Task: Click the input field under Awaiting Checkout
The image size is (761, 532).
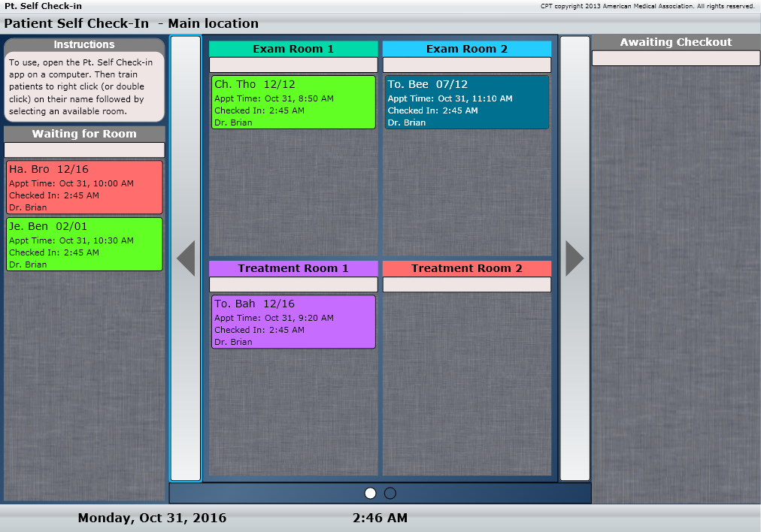Action: [x=675, y=59]
